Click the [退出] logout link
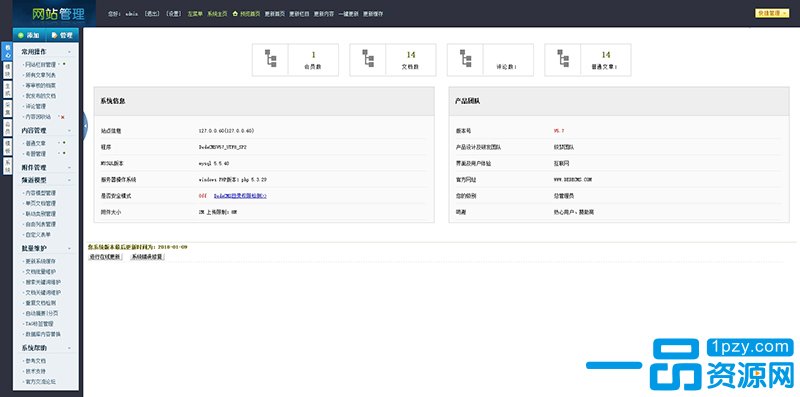The image size is (800, 397). 152,14
